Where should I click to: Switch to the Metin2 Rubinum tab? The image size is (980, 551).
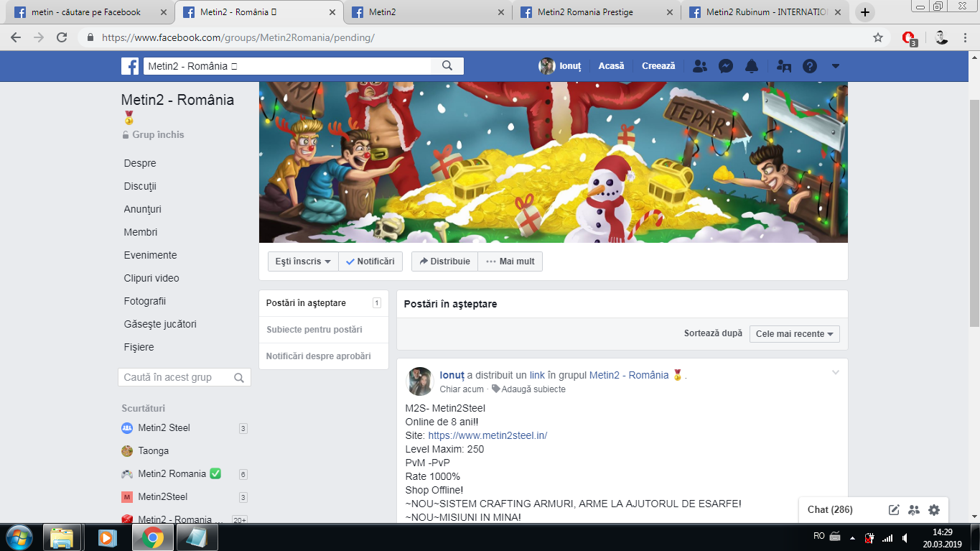(x=765, y=12)
